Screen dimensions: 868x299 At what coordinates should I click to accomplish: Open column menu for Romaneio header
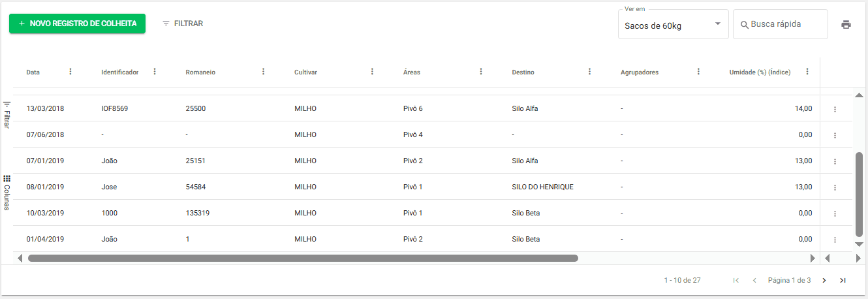(263, 72)
